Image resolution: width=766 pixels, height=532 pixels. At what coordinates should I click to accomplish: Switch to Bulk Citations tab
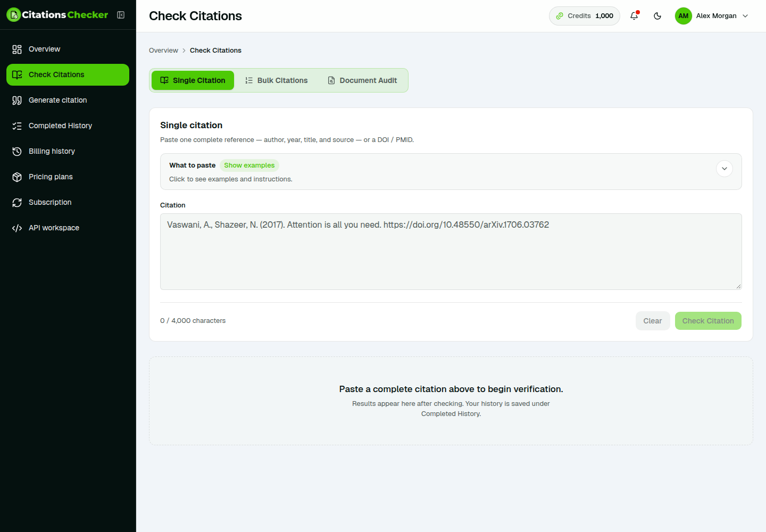[x=276, y=80]
